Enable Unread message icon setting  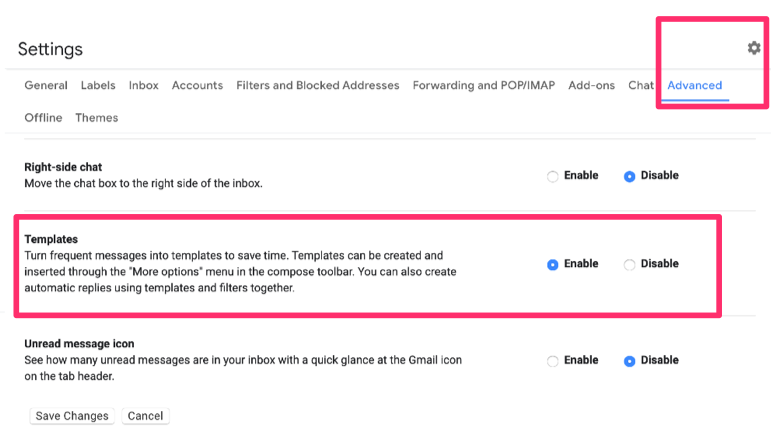[x=553, y=361]
